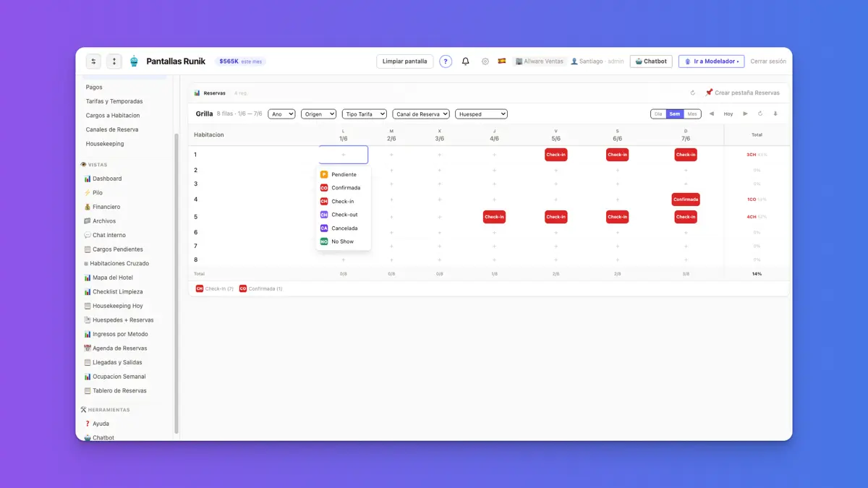Click the vertical arrows button in header

[x=114, y=61]
